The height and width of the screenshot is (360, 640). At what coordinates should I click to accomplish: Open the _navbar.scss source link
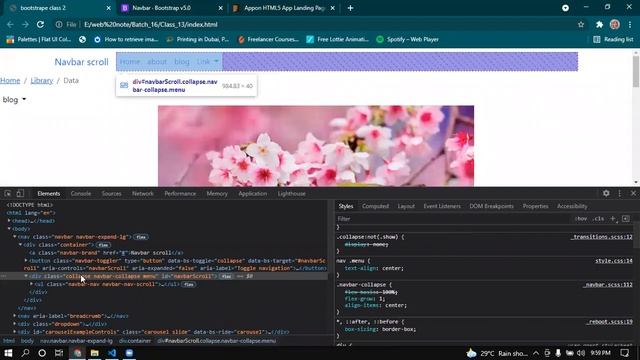click(x=608, y=284)
